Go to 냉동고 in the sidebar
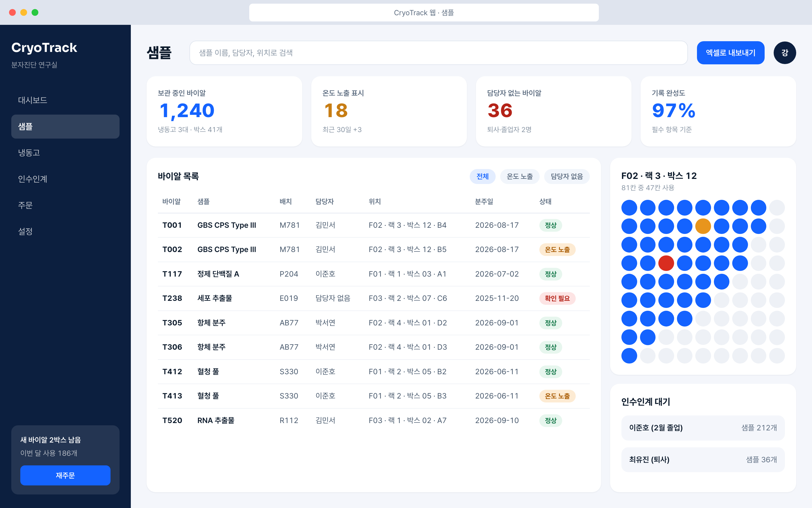The image size is (812, 508). (x=65, y=152)
